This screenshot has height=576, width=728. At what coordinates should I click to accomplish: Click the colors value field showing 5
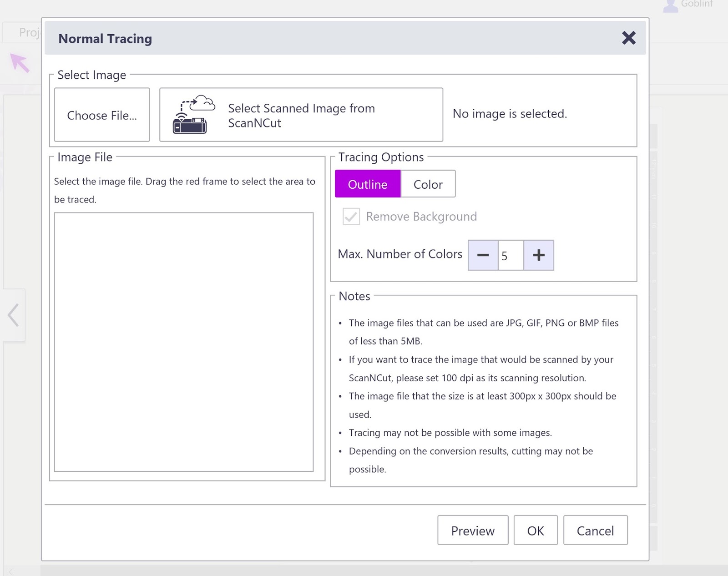(x=510, y=255)
